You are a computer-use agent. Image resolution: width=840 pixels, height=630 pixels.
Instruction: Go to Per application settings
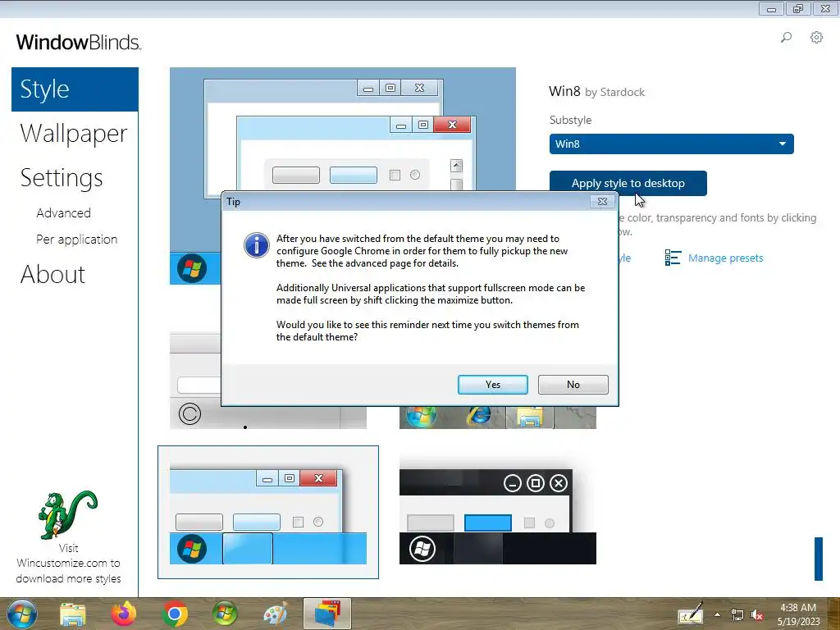click(76, 239)
